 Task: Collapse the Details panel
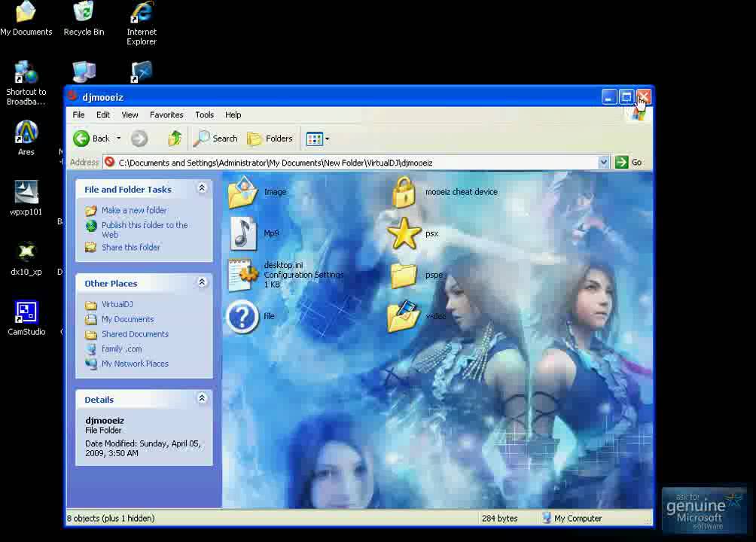[x=202, y=397]
